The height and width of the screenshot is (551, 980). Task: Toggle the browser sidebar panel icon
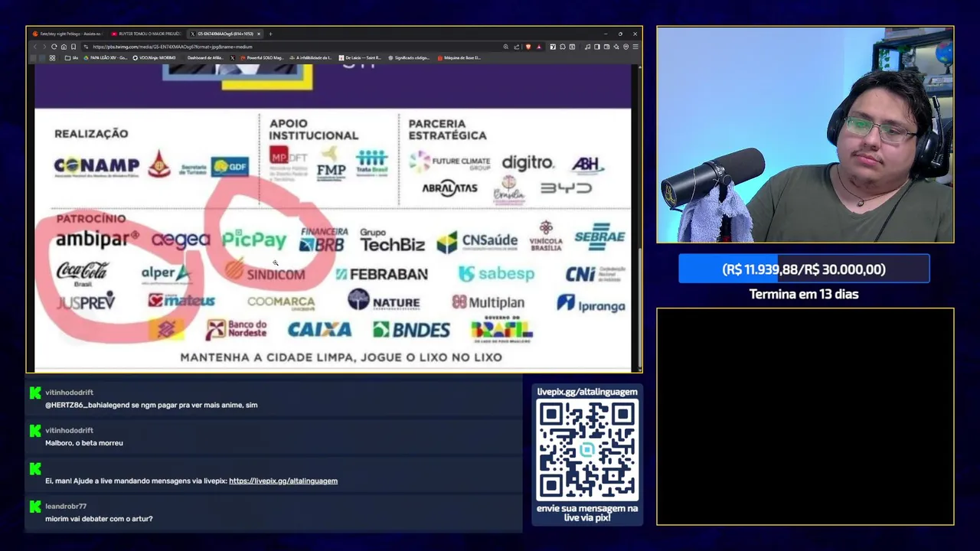click(596, 47)
